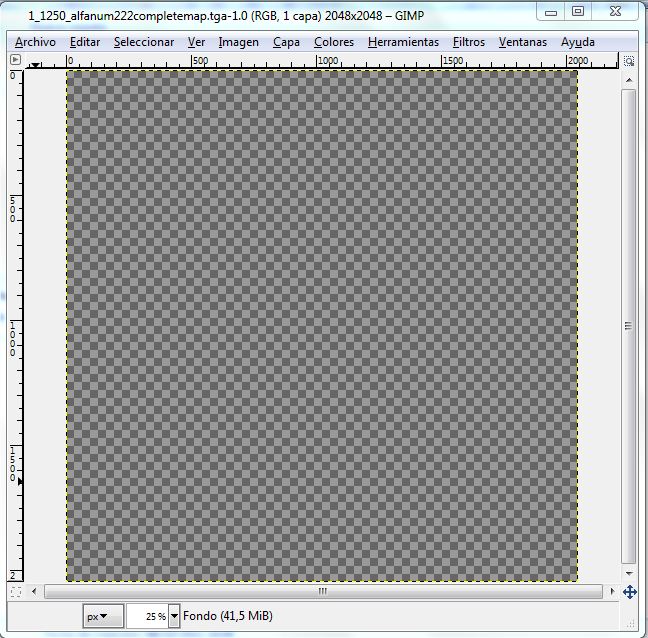
Task: Click the Ayuda menu
Action: [578, 42]
